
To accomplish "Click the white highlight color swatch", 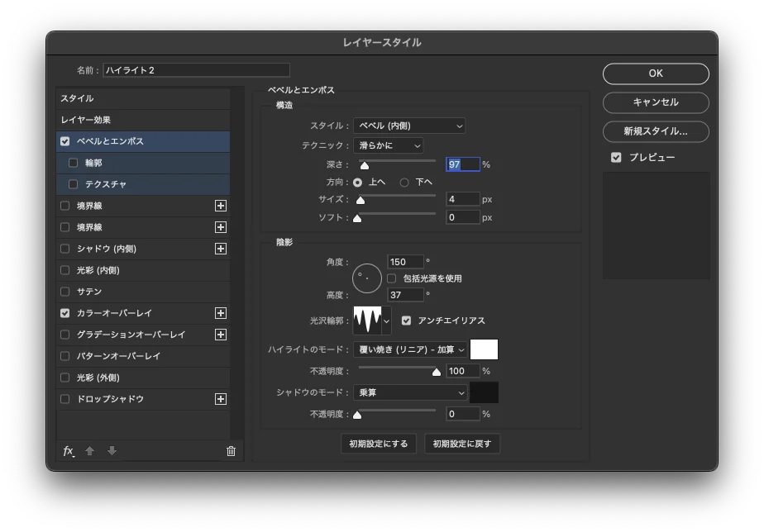I will click(x=484, y=349).
